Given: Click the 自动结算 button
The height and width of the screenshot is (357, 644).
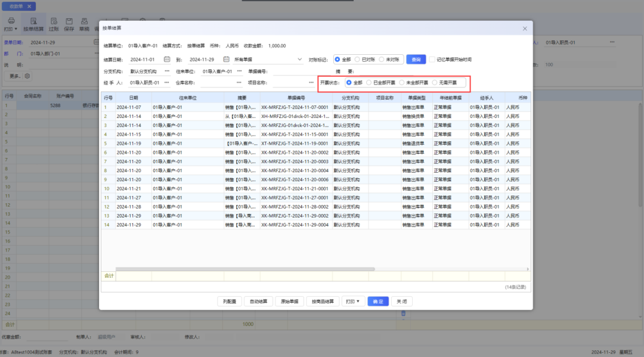Looking at the screenshot, I should [x=258, y=302].
